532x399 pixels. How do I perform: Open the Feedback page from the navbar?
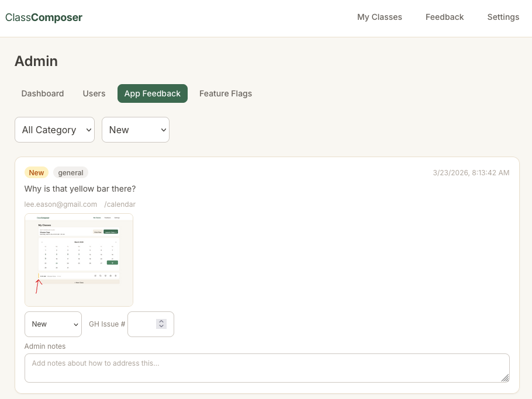444,17
